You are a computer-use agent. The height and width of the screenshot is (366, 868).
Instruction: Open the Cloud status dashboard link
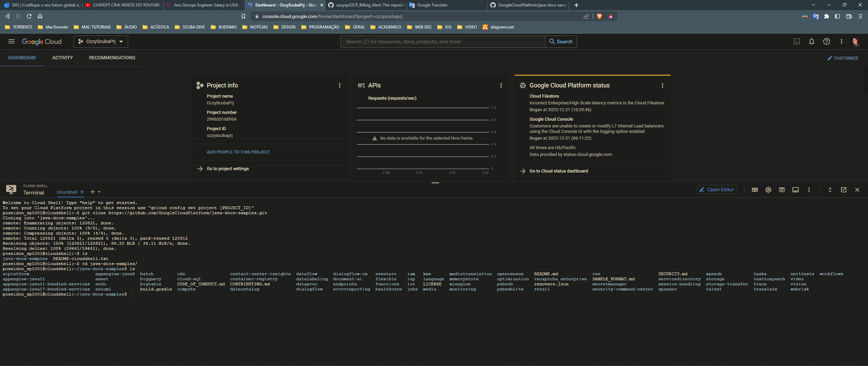tap(558, 171)
